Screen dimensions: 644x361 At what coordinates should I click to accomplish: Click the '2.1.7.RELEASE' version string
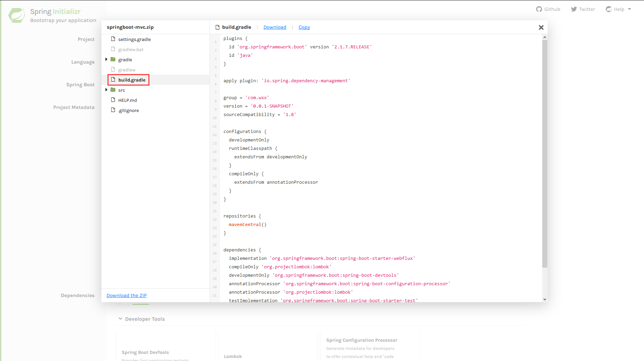352,47
